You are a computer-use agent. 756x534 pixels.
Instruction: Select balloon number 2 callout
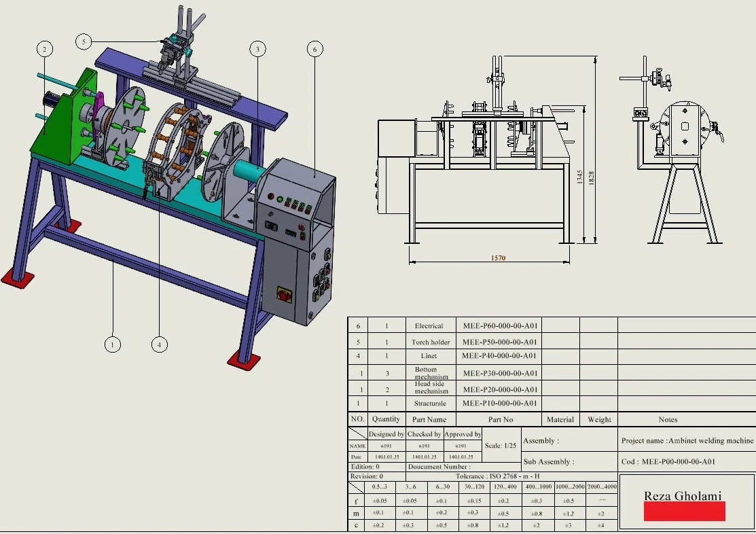click(x=45, y=49)
